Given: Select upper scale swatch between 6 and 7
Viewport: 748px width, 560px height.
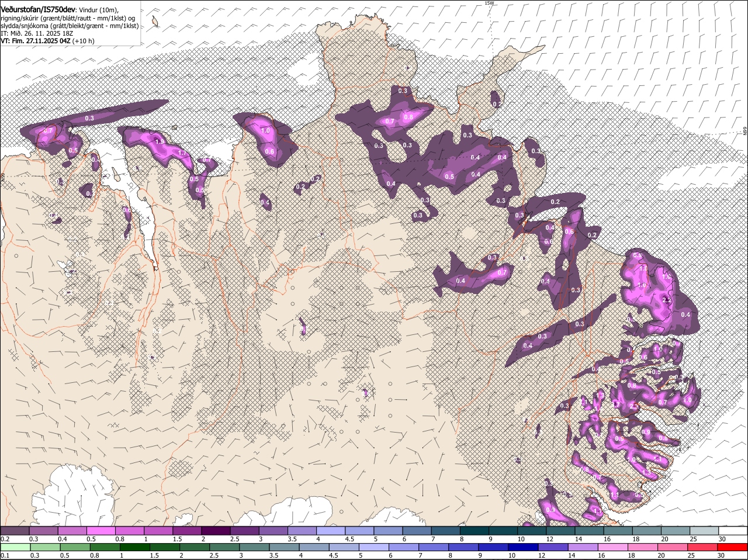Looking at the screenshot, I should click(x=416, y=530).
